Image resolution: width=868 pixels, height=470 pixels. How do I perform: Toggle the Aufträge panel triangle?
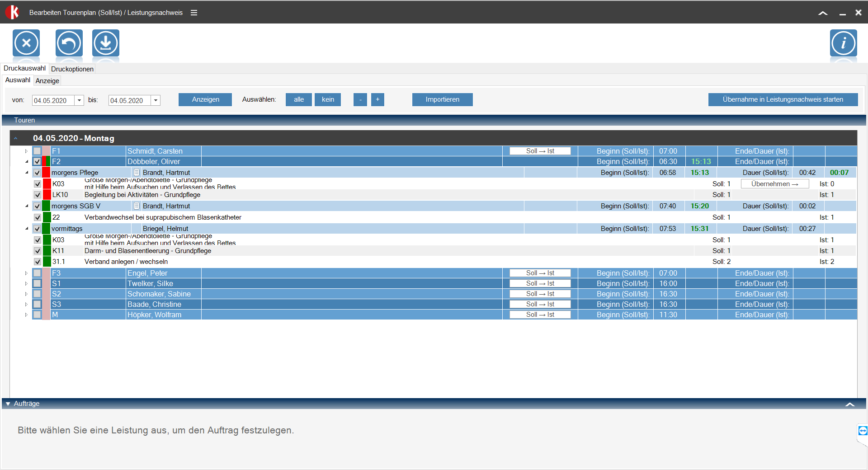tap(8, 404)
